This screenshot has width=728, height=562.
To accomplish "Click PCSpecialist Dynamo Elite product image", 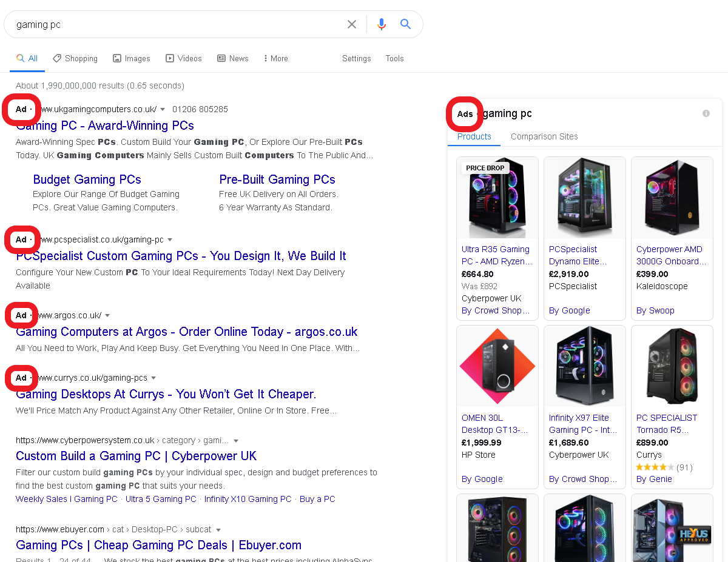I will coord(585,198).
